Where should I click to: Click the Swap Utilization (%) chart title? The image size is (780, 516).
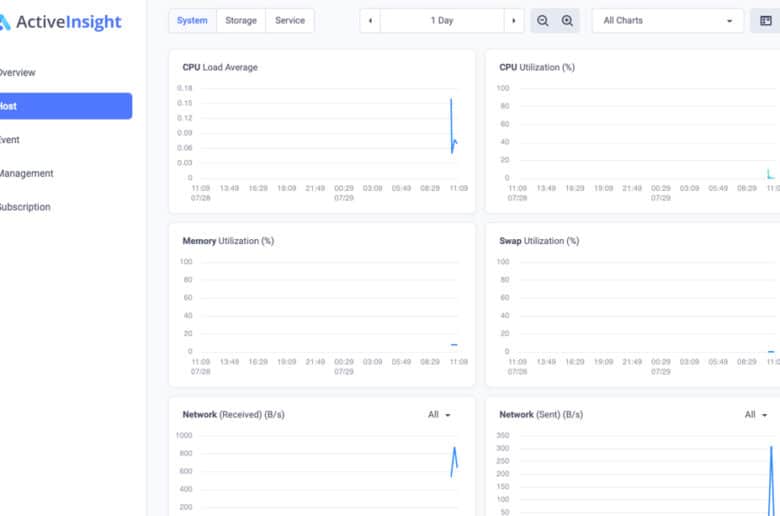tap(539, 241)
